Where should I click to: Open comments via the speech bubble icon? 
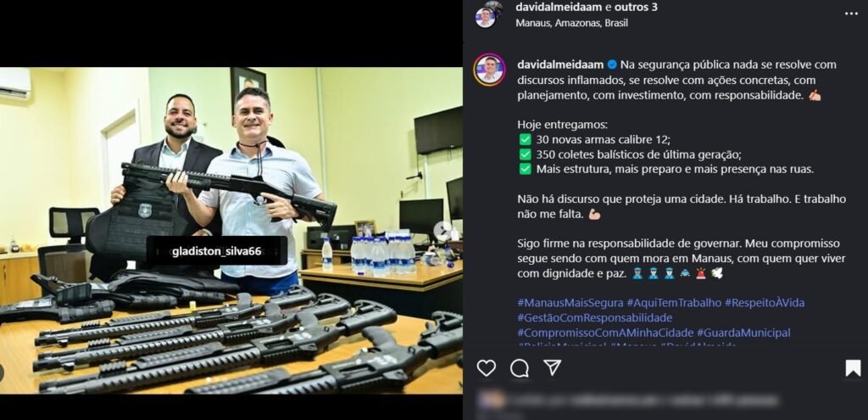coord(520,368)
